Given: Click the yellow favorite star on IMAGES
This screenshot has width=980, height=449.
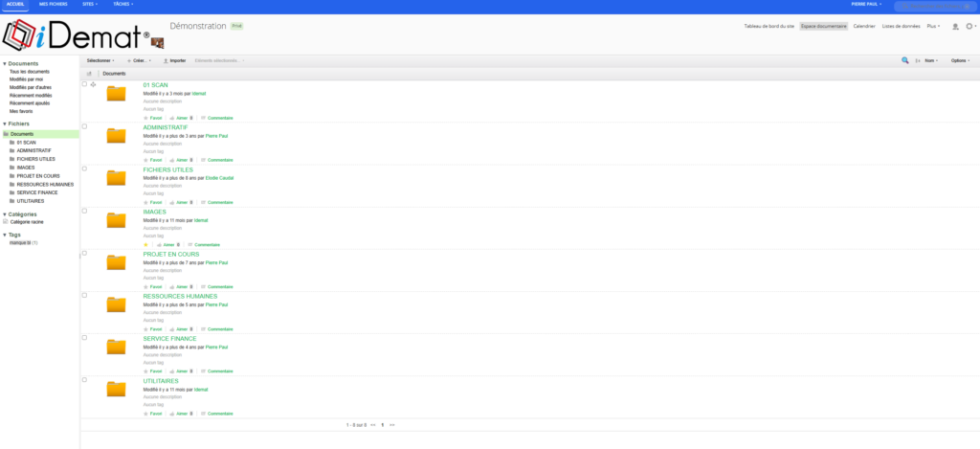Looking at the screenshot, I should 145,244.
